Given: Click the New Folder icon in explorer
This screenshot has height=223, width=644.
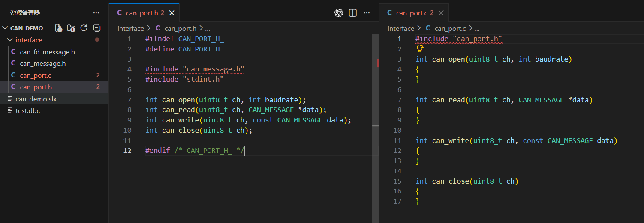Looking at the screenshot, I should point(72,28).
